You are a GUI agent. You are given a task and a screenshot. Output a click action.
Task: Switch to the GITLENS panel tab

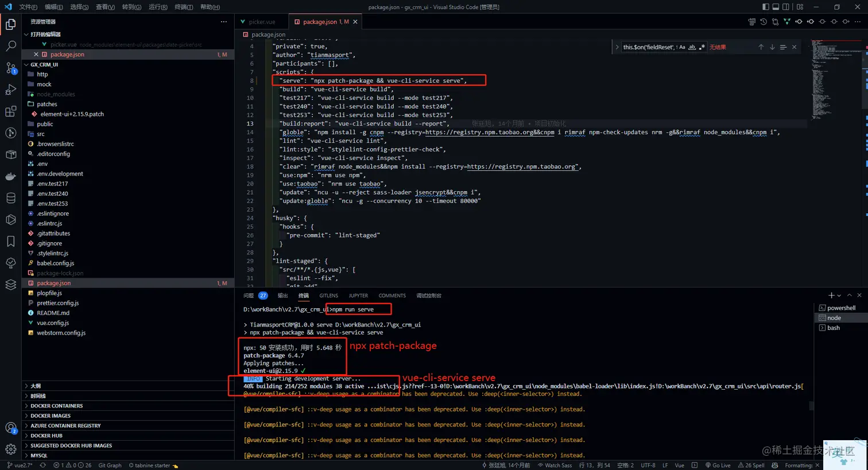[328, 296]
